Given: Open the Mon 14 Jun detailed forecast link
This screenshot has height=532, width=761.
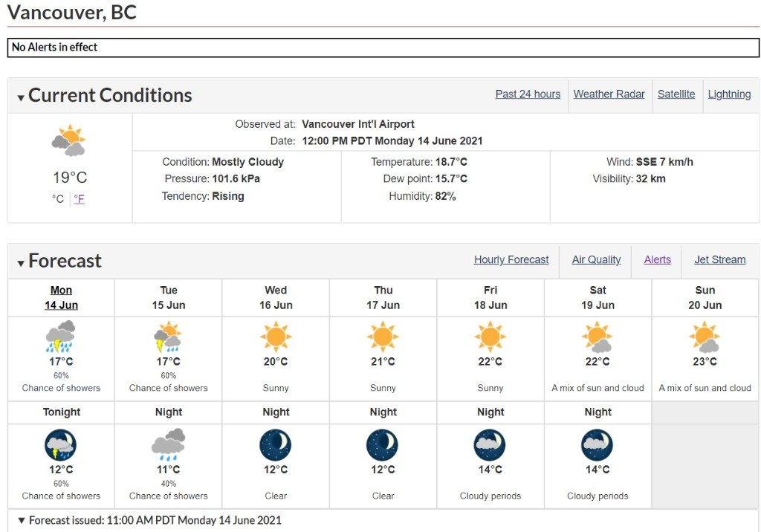Looking at the screenshot, I should click(x=61, y=297).
